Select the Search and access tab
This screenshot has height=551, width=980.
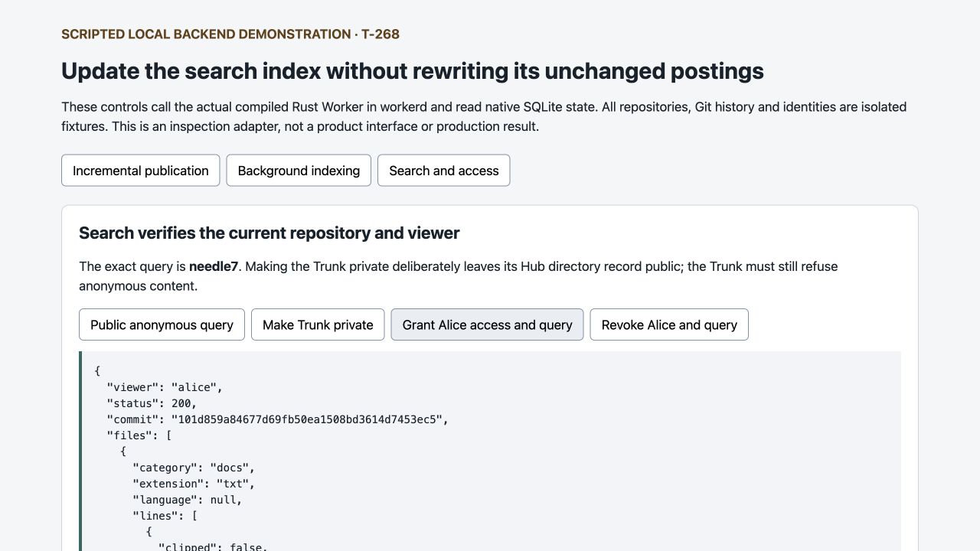point(444,171)
